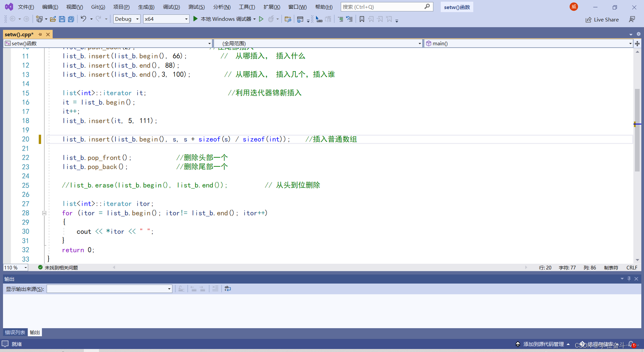The image size is (644, 352).
Task: Click the step-into cursor icon in the toolbar
Action: tap(319, 19)
